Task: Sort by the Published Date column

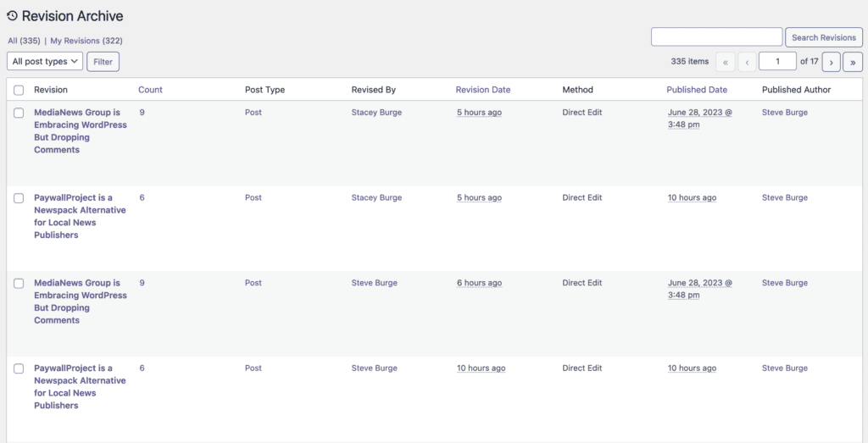Action: (697, 90)
